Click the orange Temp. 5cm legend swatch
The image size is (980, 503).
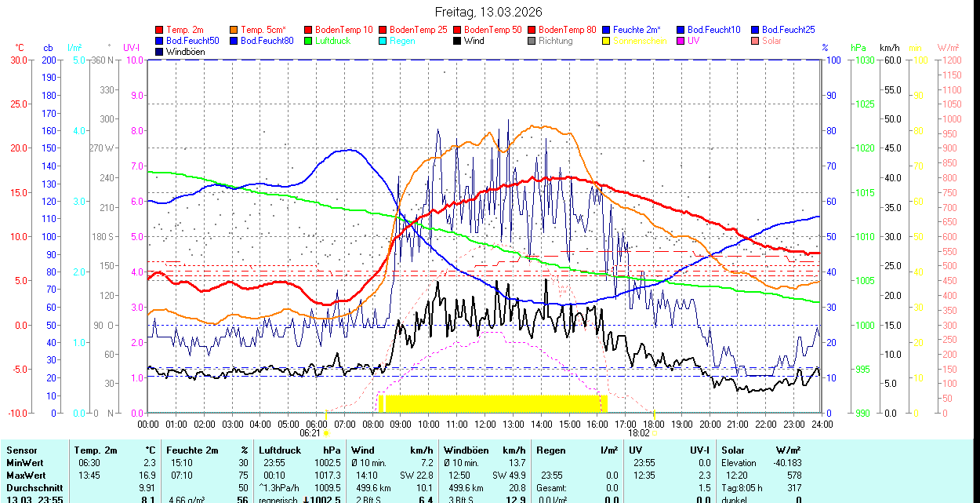coord(234,30)
